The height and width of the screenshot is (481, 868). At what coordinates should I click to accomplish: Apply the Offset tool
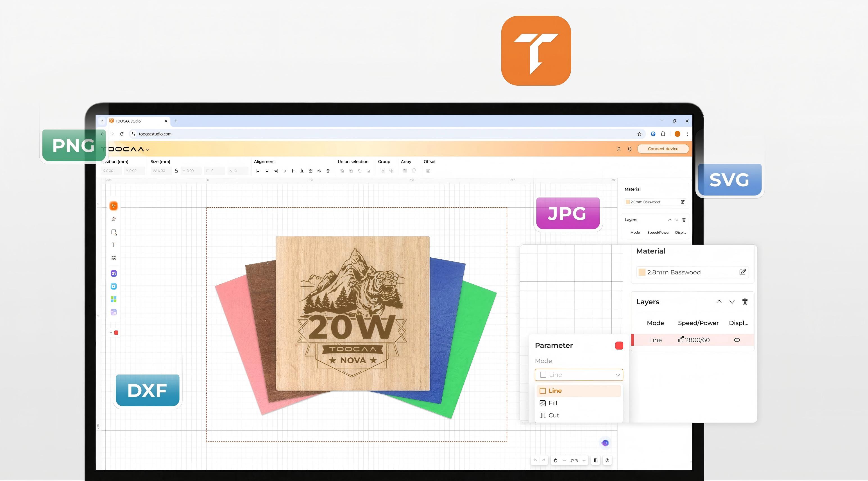pos(428,171)
